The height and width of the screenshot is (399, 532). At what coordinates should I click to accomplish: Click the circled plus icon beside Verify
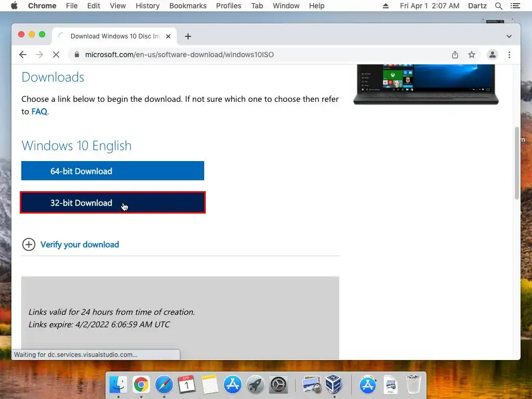(29, 245)
